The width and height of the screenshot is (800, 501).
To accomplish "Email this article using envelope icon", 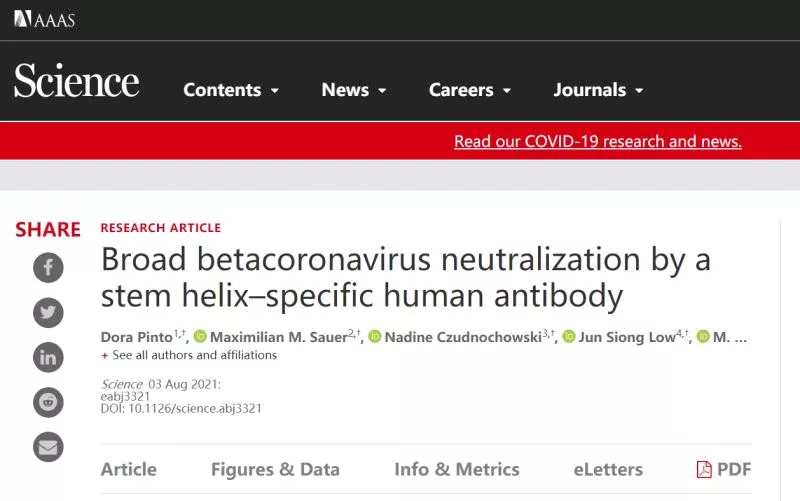I will point(48,447).
